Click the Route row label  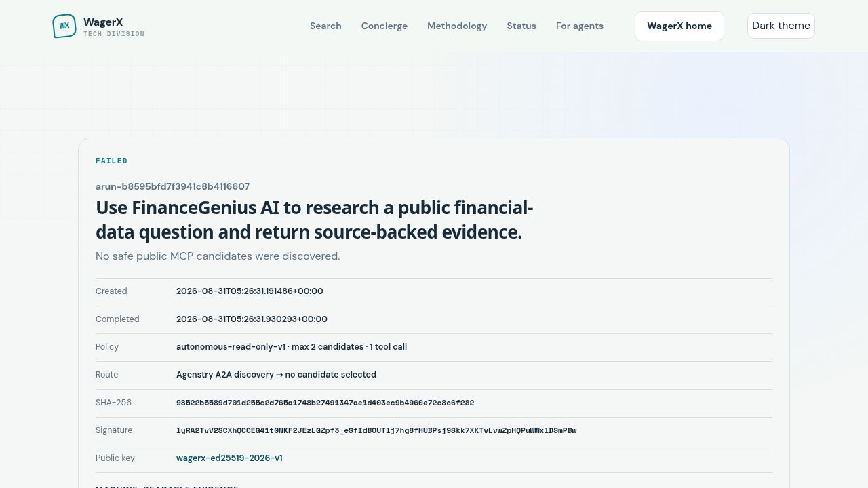tap(107, 375)
